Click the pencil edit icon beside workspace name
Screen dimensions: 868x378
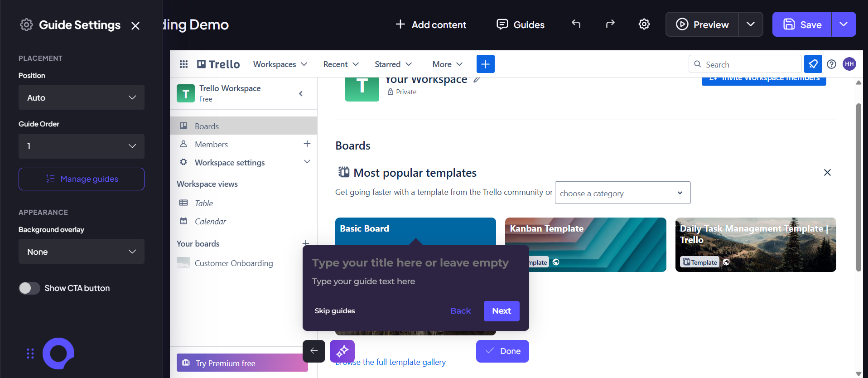pos(476,80)
